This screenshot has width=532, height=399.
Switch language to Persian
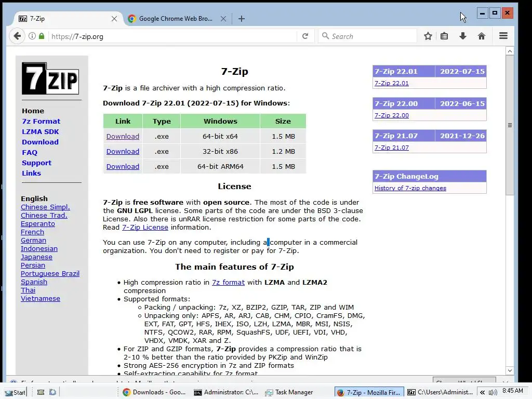33,265
